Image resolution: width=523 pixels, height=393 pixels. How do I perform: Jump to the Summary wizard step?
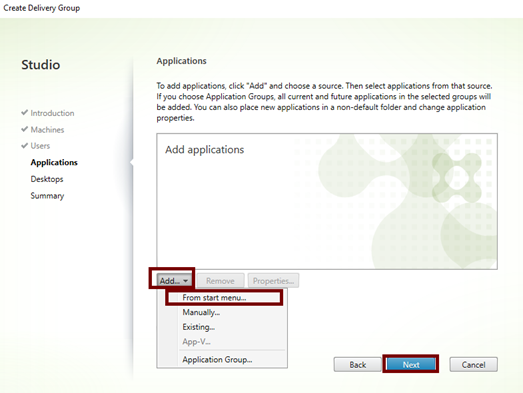pos(47,196)
